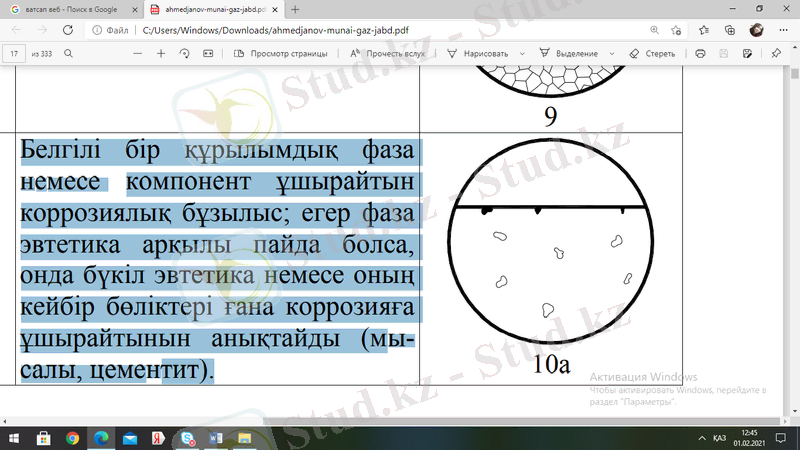The height and width of the screenshot is (450, 800).
Task: Click the diagram labeled 10a
Action: pos(551,241)
